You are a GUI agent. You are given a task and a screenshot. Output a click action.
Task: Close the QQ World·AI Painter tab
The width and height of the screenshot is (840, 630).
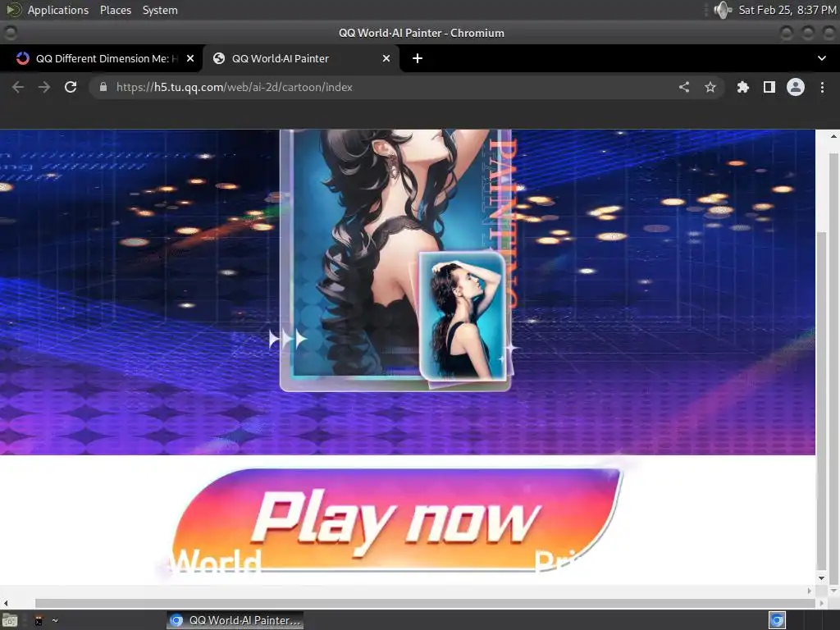(386, 58)
